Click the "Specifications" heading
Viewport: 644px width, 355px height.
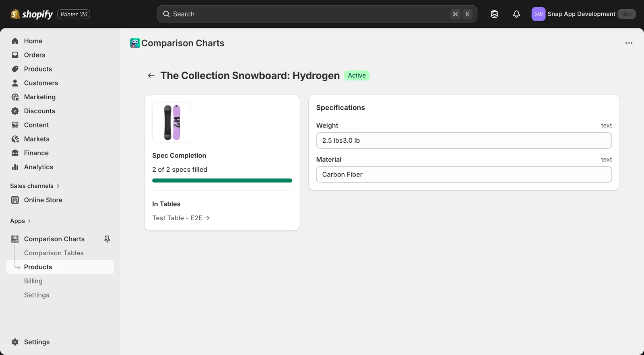click(341, 108)
